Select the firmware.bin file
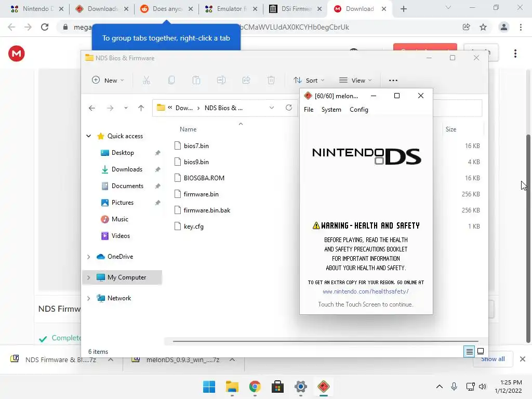This screenshot has height=399, width=532. (201, 194)
